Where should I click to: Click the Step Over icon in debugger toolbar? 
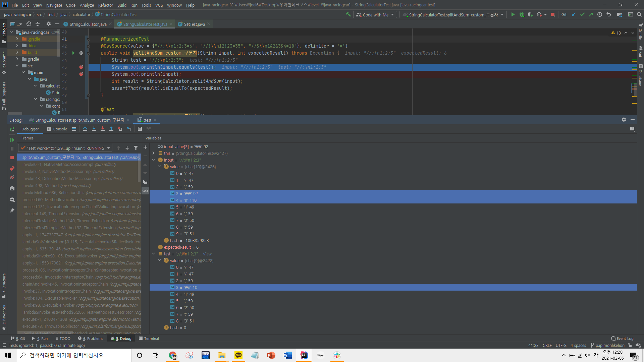85,129
